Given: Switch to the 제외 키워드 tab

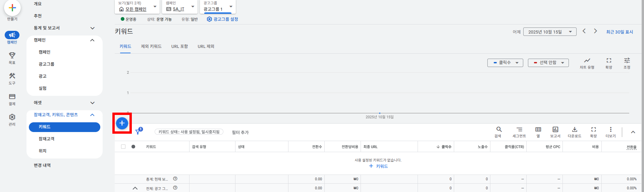Looking at the screenshot, I should pyautogui.click(x=151, y=47).
